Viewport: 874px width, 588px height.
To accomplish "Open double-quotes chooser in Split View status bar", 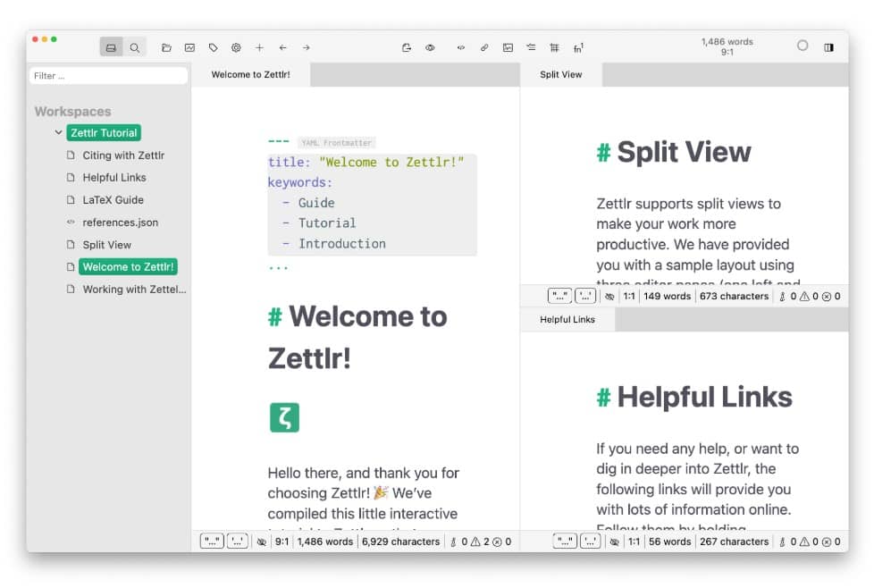I will click(560, 296).
